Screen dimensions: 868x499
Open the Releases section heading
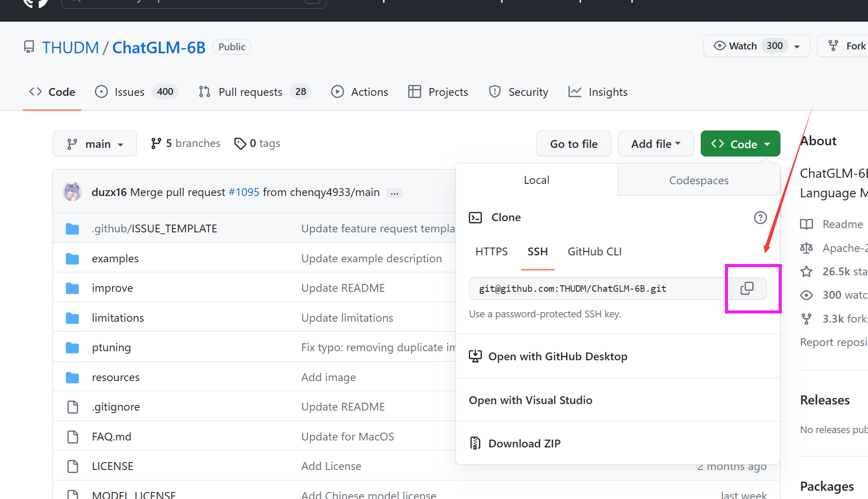pos(825,400)
